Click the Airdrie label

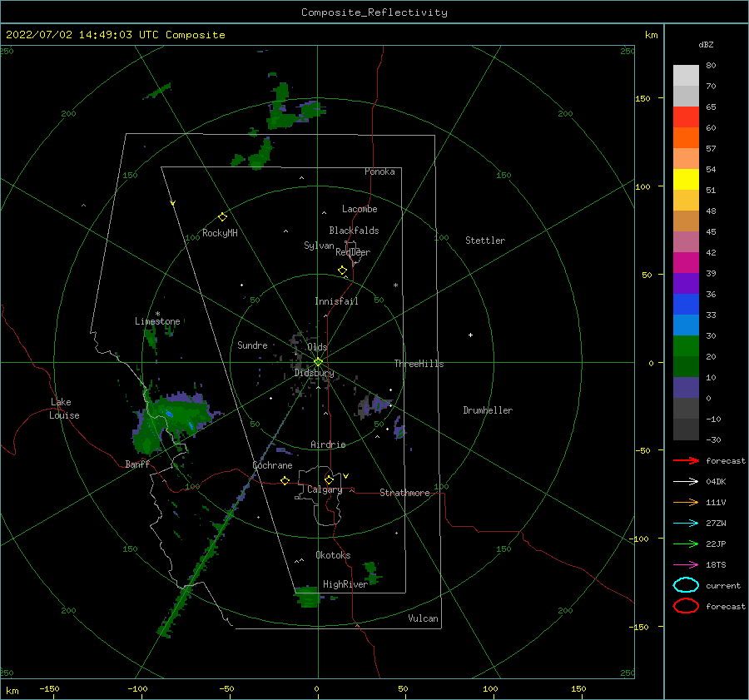pyautogui.click(x=328, y=444)
